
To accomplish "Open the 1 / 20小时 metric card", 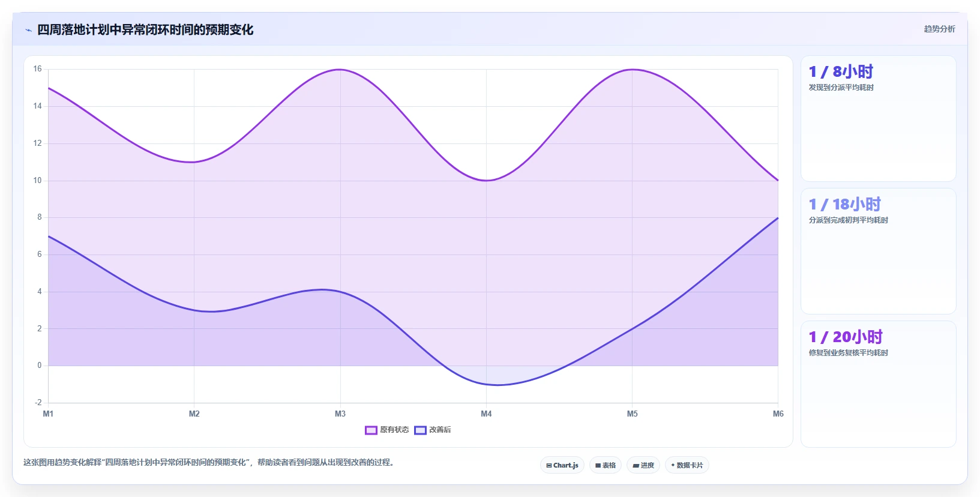I will pos(879,384).
